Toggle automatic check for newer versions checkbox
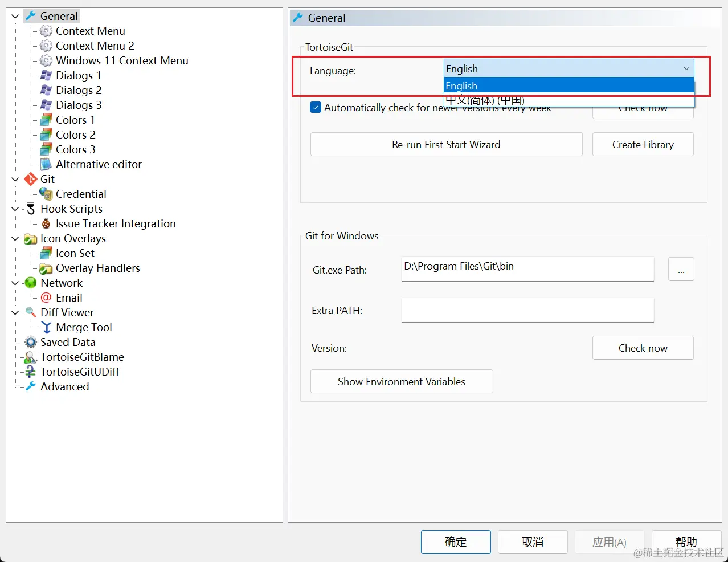 (316, 107)
